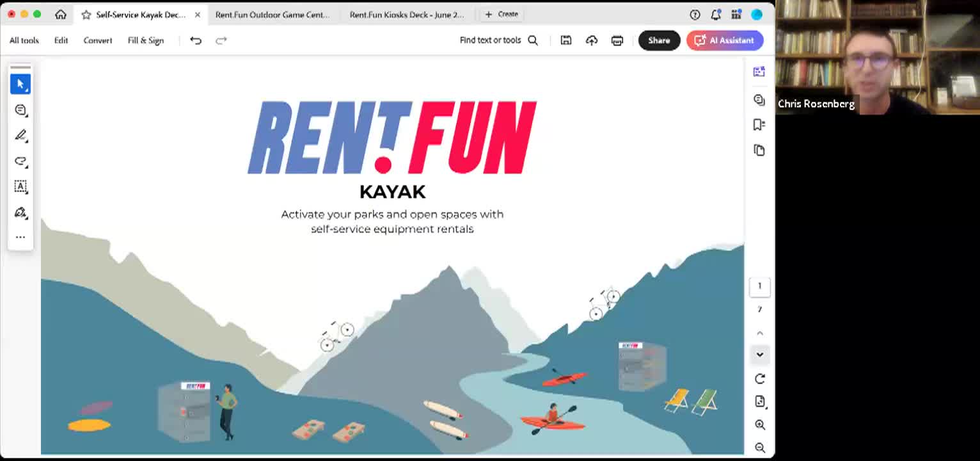
Task: Open the page display options icon
Action: pyautogui.click(x=760, y=401)
